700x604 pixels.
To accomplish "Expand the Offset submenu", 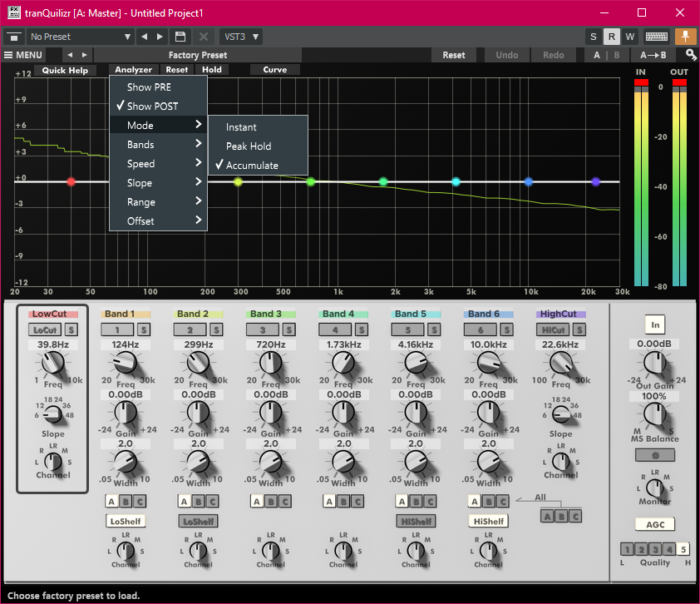I will (158, 220).
